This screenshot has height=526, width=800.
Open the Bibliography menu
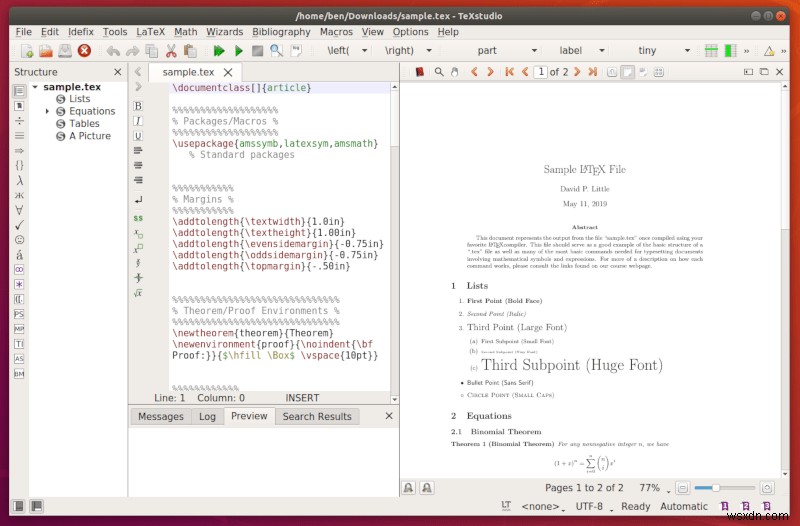click(281, 32)
